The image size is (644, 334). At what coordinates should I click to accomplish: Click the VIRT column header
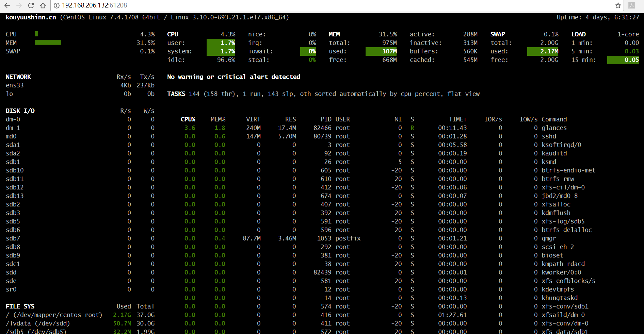[253, 119]
